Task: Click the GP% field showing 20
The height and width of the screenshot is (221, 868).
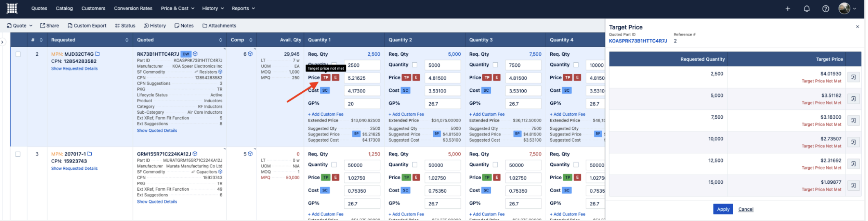Action: (x=362, y=104)
